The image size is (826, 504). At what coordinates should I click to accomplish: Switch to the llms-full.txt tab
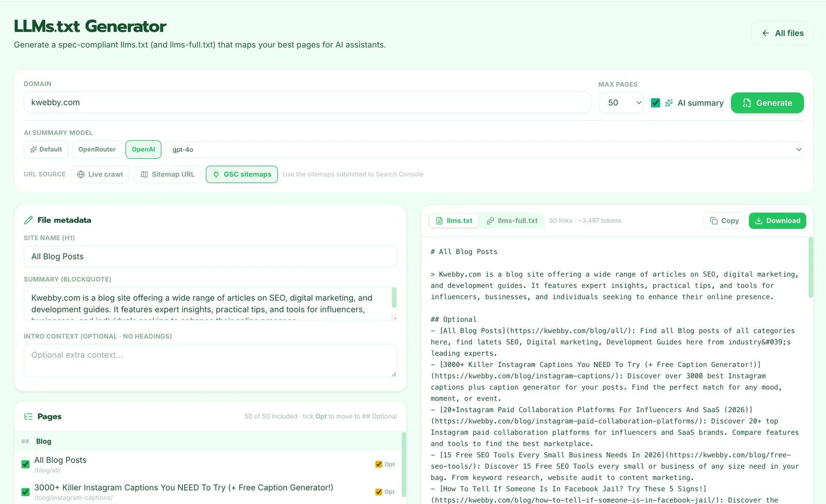pos(512,221)
